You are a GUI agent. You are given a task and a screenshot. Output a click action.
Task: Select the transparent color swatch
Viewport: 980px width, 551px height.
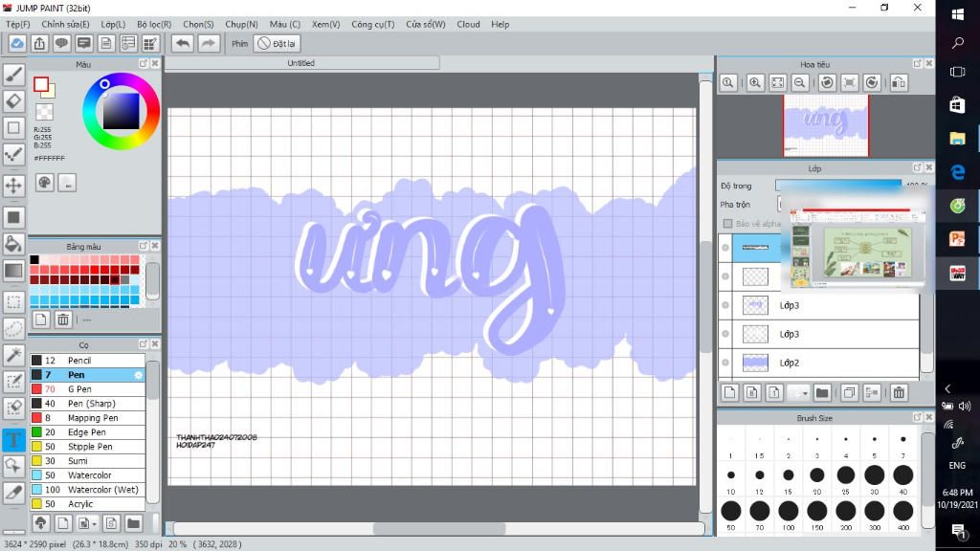44,112
